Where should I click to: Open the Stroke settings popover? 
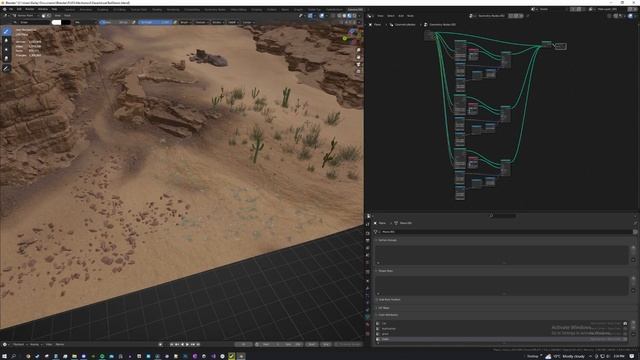point(217,22)
